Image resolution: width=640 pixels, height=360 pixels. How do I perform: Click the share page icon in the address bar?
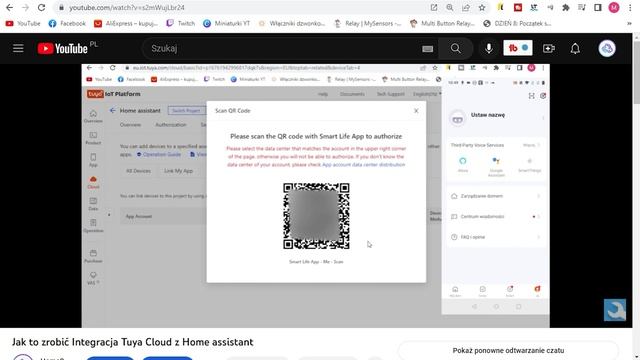coord(466,7)
